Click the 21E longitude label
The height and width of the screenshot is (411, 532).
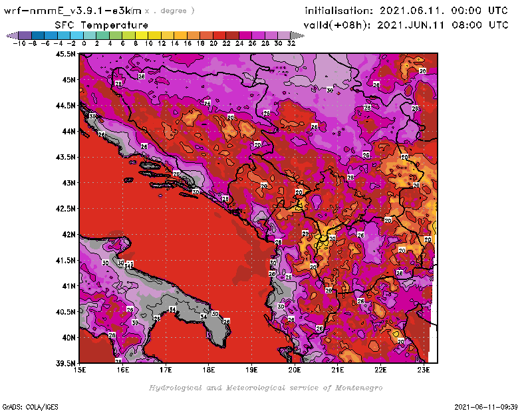click(x=338, y=370)
